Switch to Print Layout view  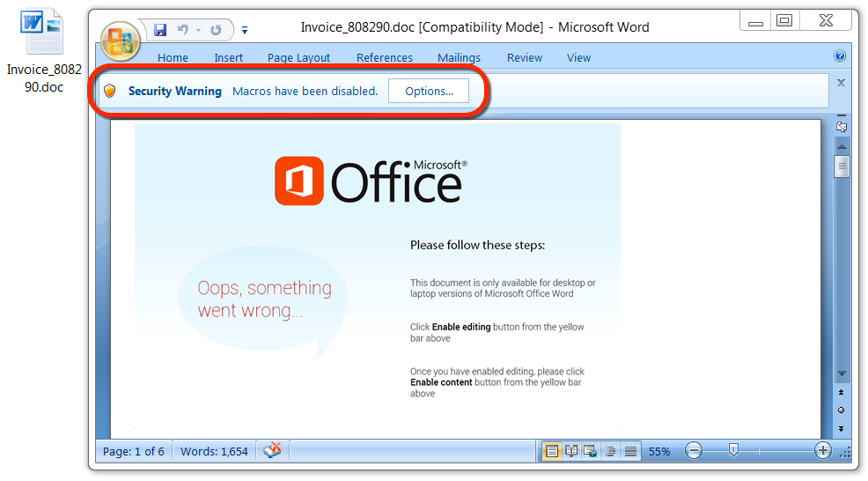[551, 452]
